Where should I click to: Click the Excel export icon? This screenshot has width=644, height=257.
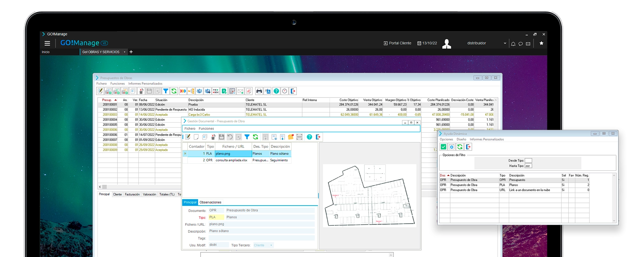pyautogui.click(x=224, y=91)
